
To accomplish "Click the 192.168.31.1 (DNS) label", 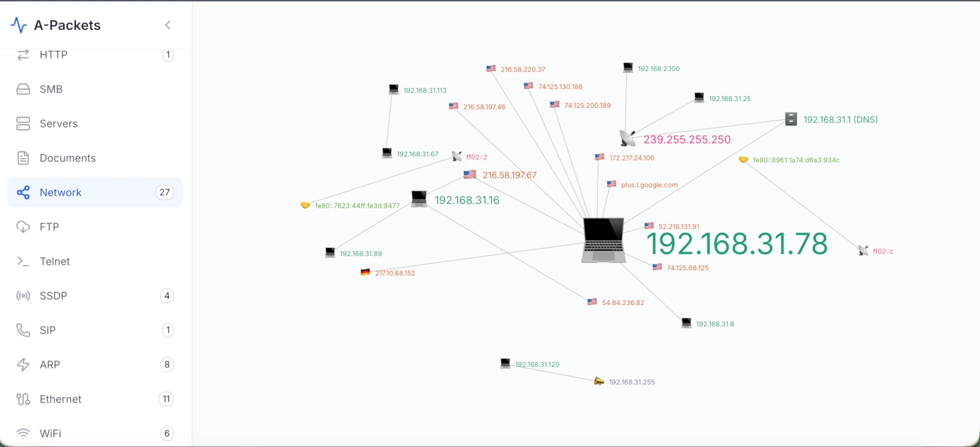I will point(840,120).
